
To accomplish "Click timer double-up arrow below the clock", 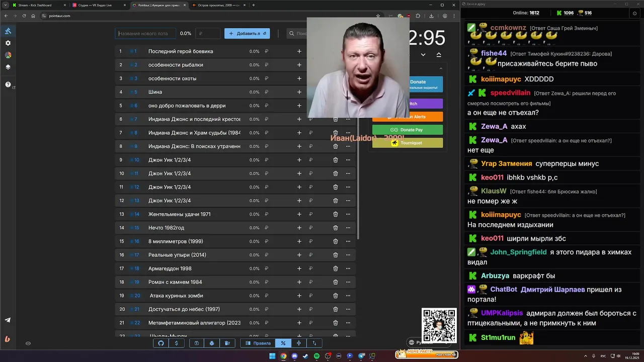I will (x=439, y=54).
